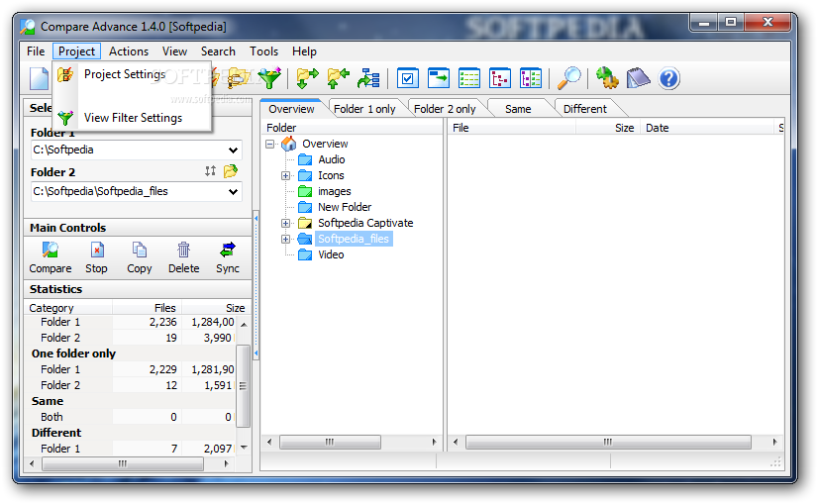Click the filter funnel toolbar icon

[270, 78]
